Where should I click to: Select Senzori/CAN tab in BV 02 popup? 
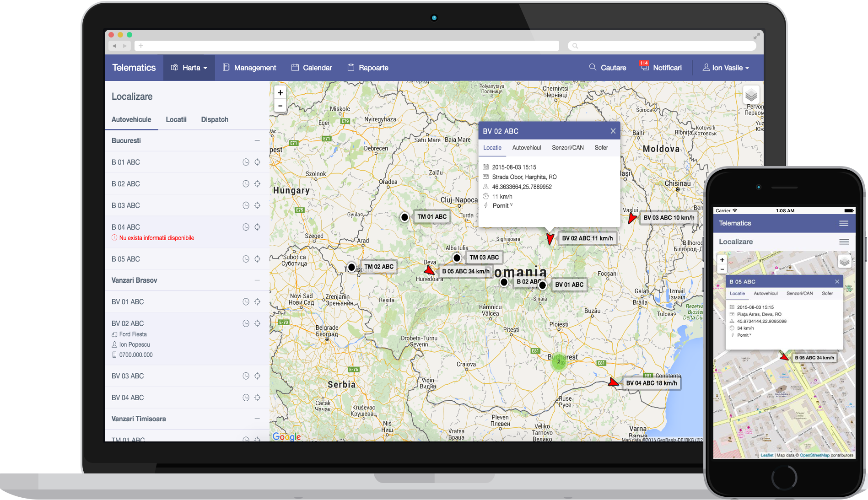click(x=568, y=148)
